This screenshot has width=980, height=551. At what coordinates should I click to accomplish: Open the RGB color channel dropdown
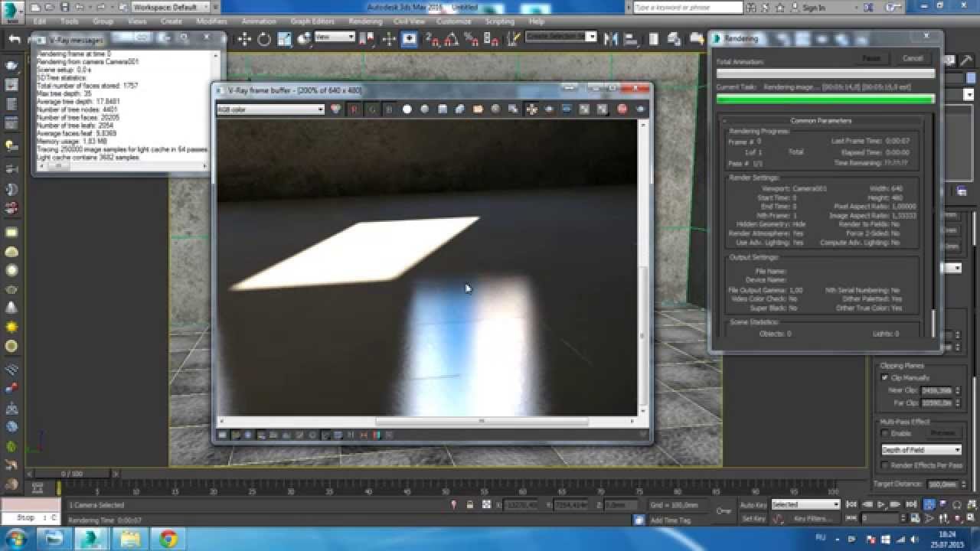click(x=271, y=109)
